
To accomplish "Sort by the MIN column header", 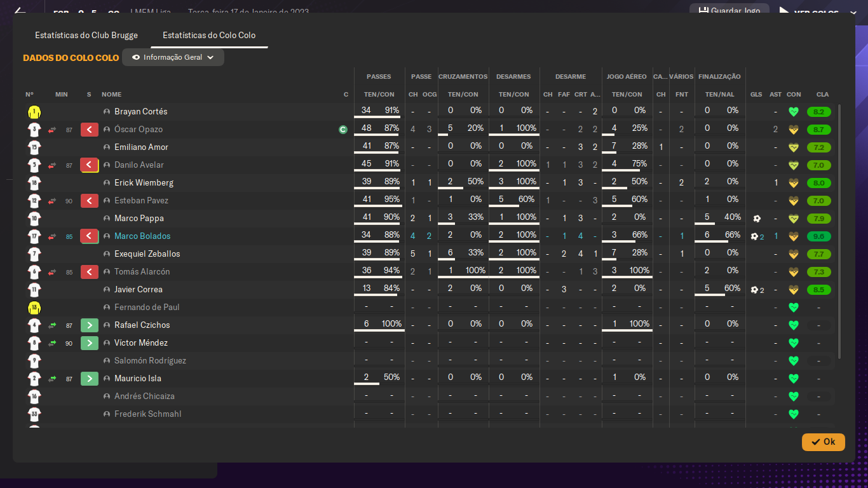I will (x=62, y=95).
